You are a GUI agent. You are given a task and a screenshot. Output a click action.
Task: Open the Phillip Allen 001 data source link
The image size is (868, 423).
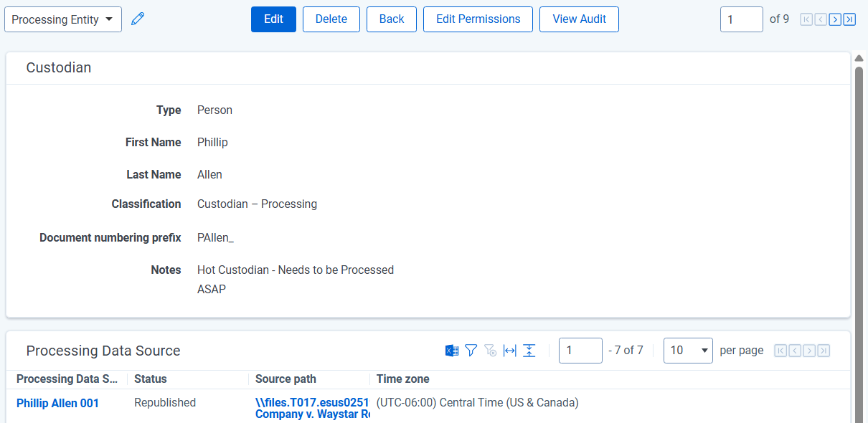[x=57, y=404]
